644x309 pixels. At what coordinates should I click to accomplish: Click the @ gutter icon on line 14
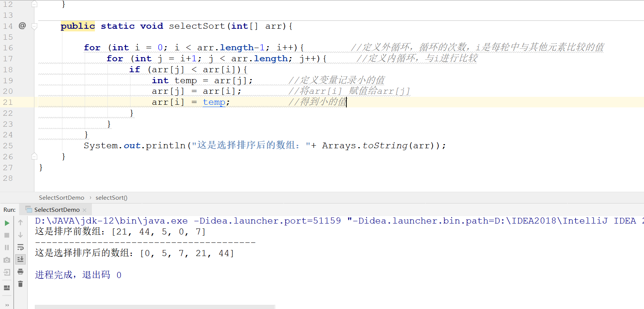22,26
